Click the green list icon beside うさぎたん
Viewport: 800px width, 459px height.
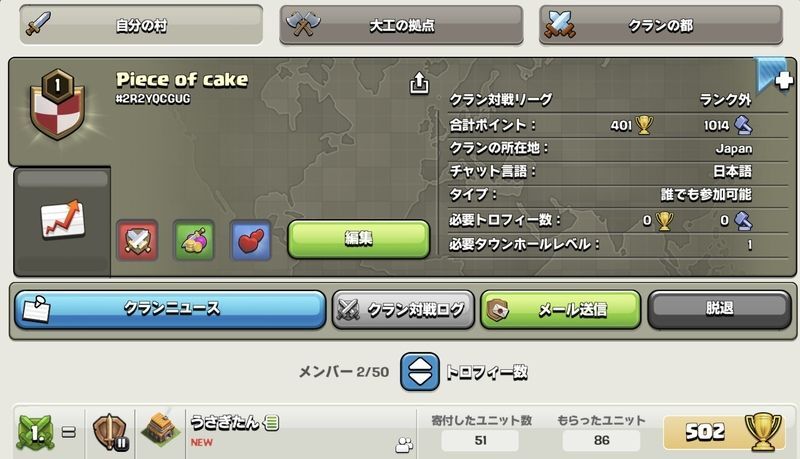click(x=272, y=422)
